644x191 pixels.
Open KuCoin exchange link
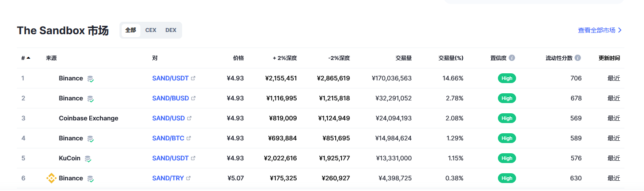(x=69, y=158)
